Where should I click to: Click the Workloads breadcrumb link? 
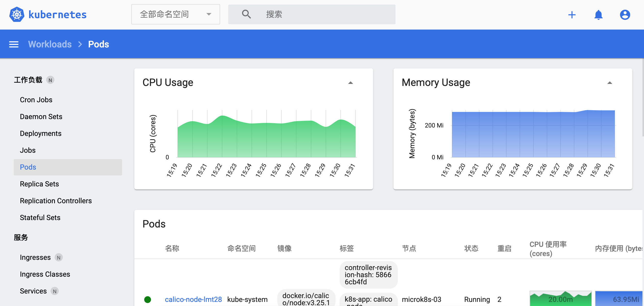[50, 44]
